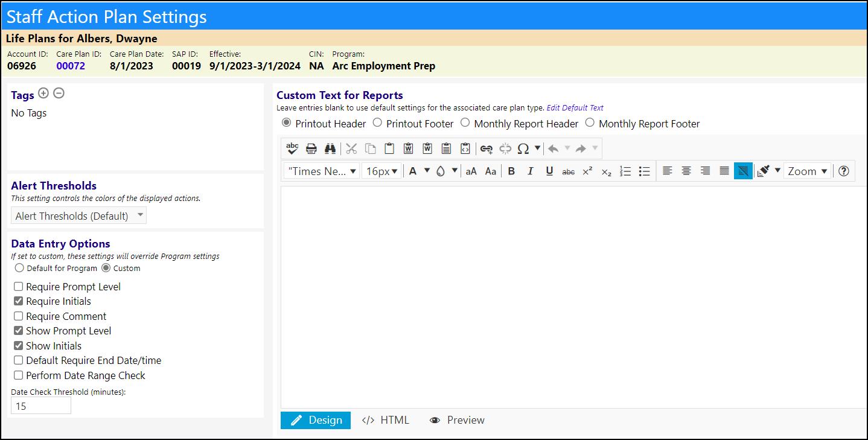Expand the font color A dropdown arrow
The image size is (868, 440).
pos(427,171)
